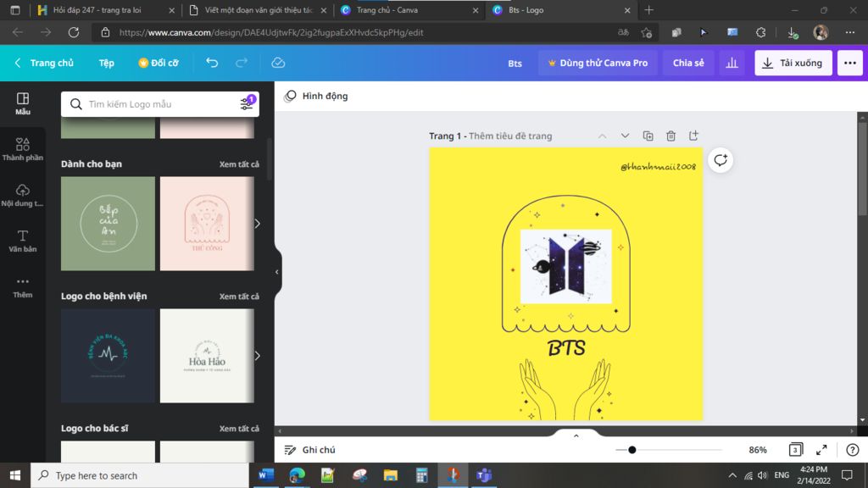Open Microsoft Teams from the taskbar

(x=484, y=475)
